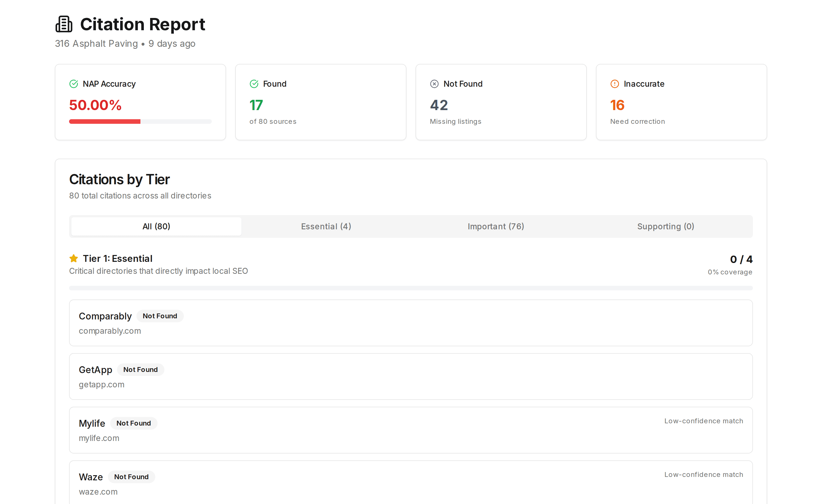The image size is (822, 504).
Task: Click the Inaccurate count 16
Action: pyautogui.click(x=617, y=105)
